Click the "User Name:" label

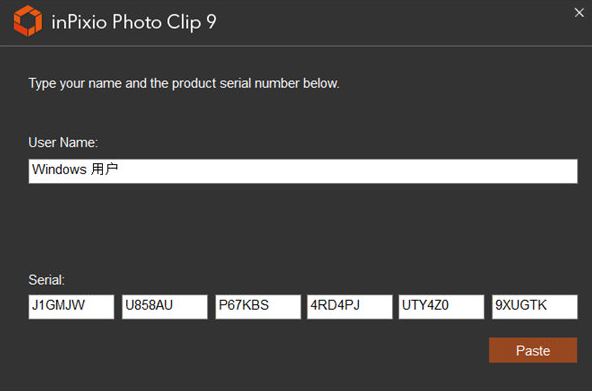(63, 143)
